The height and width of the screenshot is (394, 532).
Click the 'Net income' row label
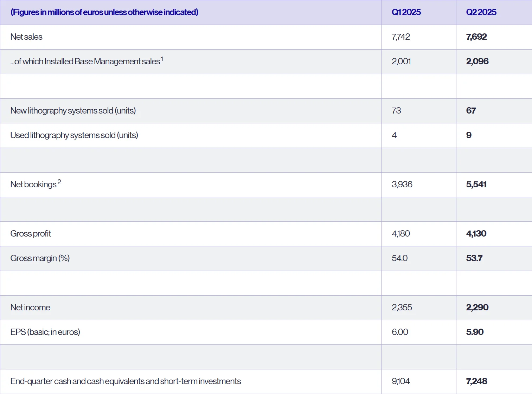(30, 308)
